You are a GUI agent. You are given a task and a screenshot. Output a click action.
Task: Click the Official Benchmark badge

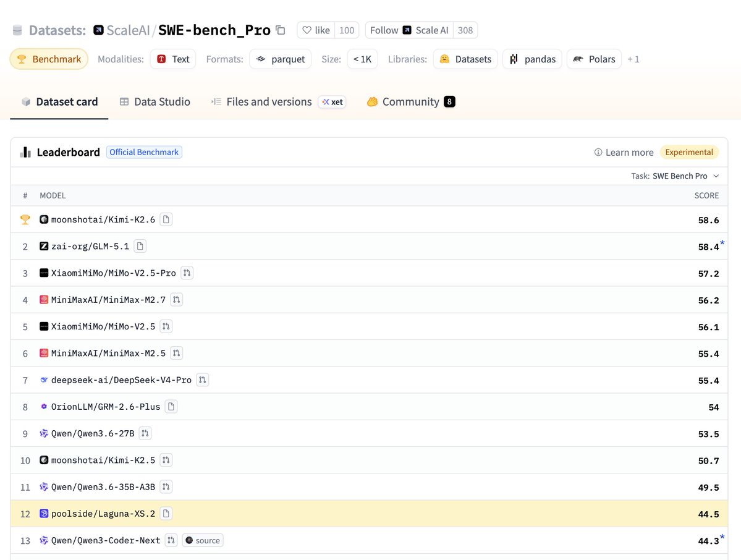(x=144, y=152)
